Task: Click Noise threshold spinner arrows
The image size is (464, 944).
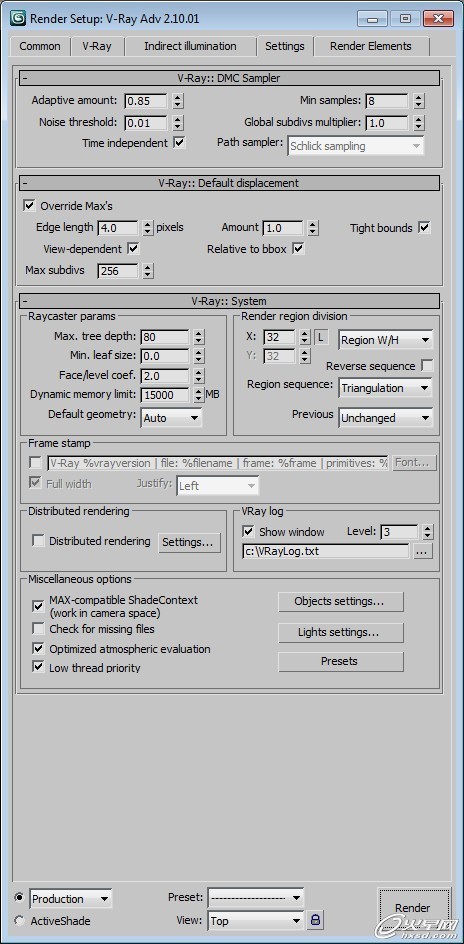Action: 178,123
